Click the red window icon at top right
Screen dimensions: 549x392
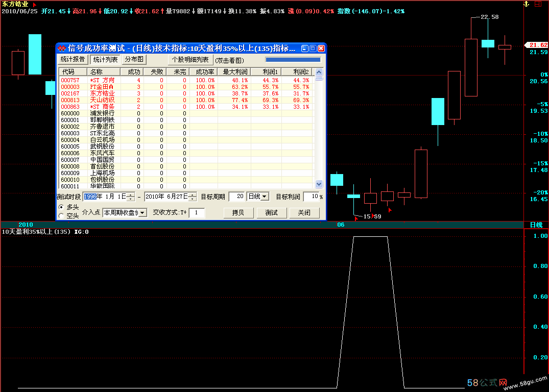tap(538, 4)
